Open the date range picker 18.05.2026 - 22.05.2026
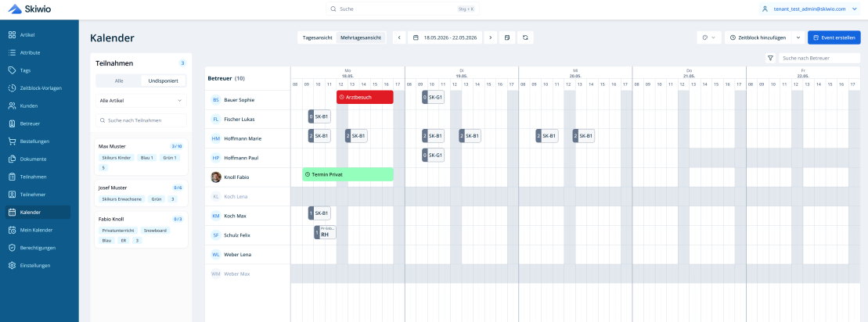This screenshot has height=322, width=868. click(445, 38)
